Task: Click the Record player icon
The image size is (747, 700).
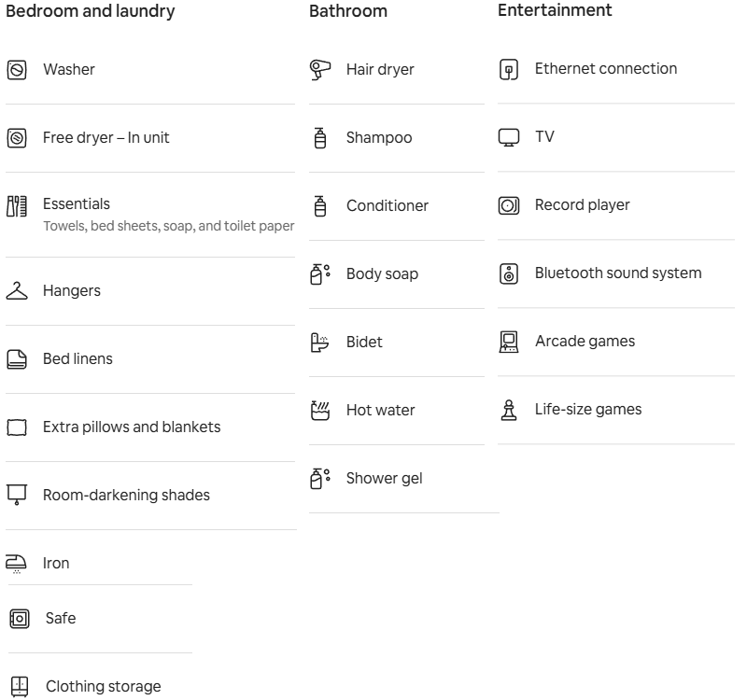Action: [x=508, y=205]
